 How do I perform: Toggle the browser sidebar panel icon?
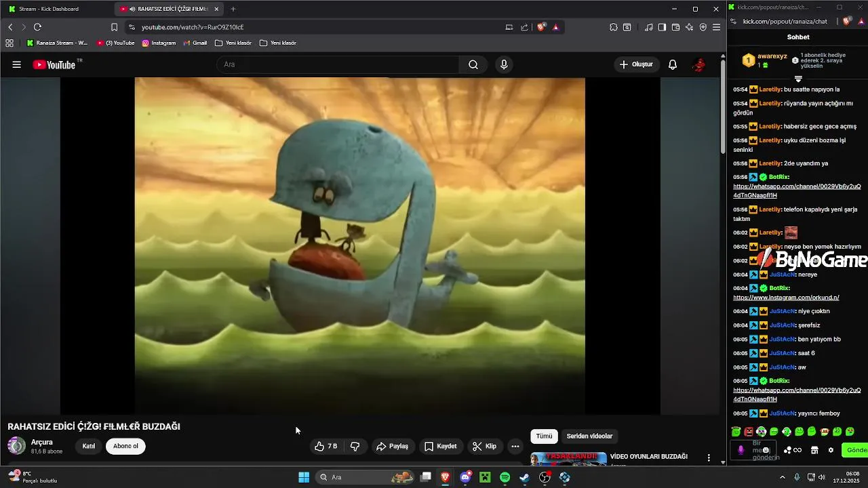point(662,27)
